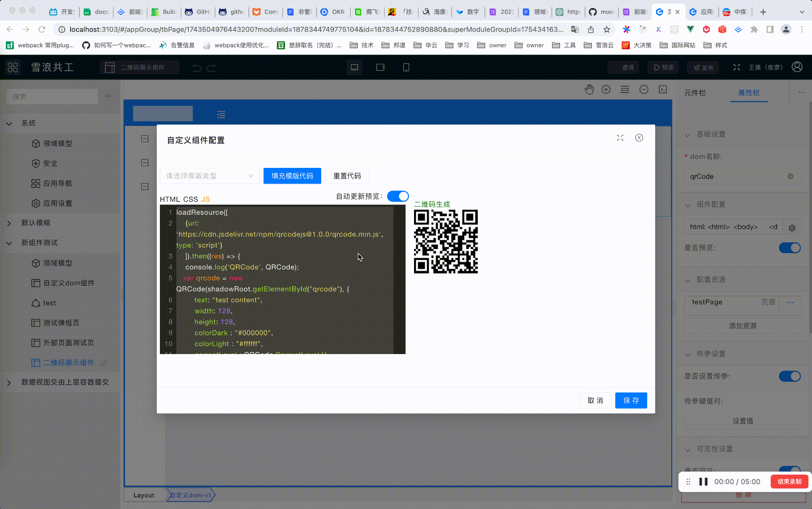Viewport: 812px width, 509px height.
Task: Switch to the HTML code tab
Action: [170, 199]
